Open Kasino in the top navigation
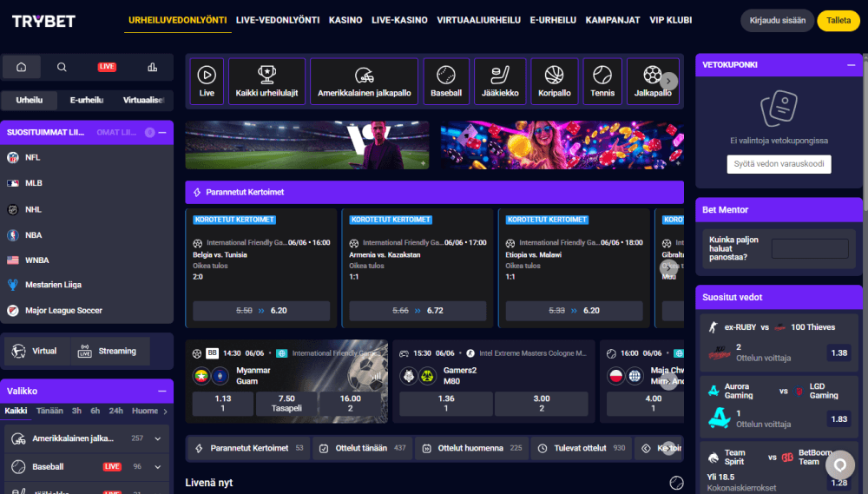The image size is (868, 494). 345,21
